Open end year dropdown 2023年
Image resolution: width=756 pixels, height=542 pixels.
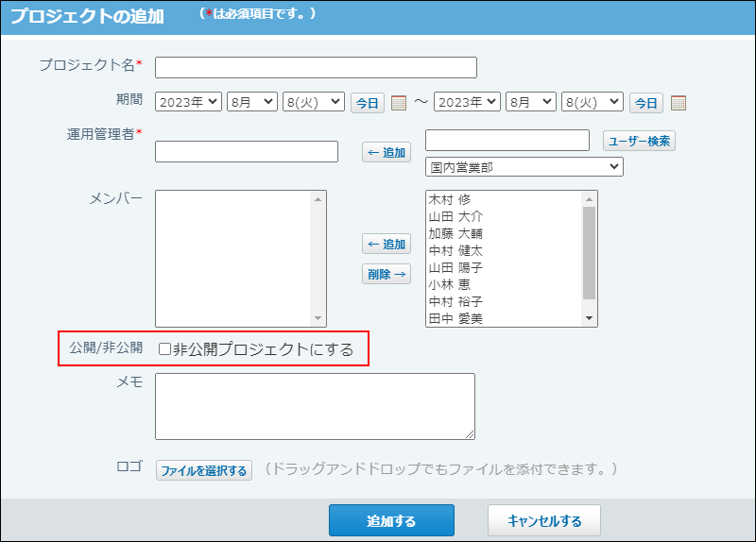(x=467, y=102)
